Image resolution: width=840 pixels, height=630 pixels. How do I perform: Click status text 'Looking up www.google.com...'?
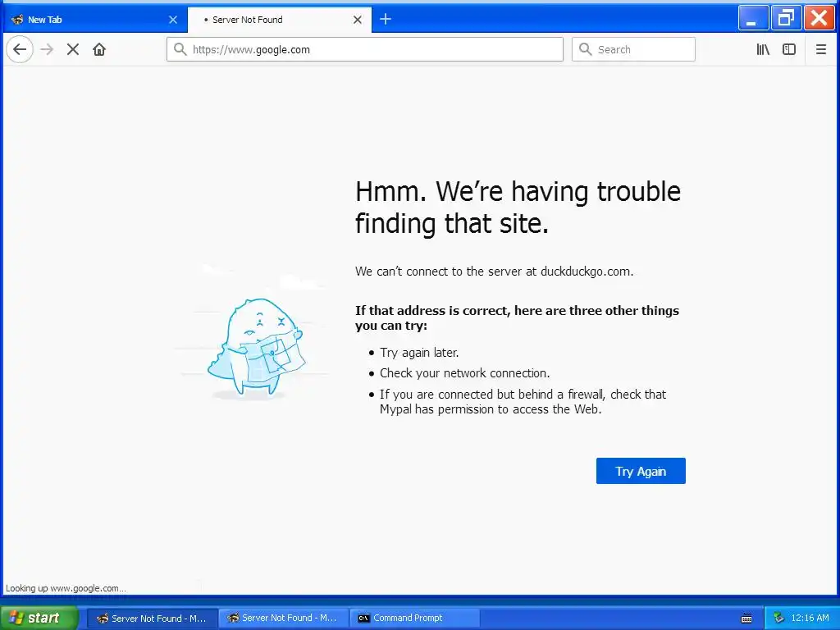coord(66,588)
